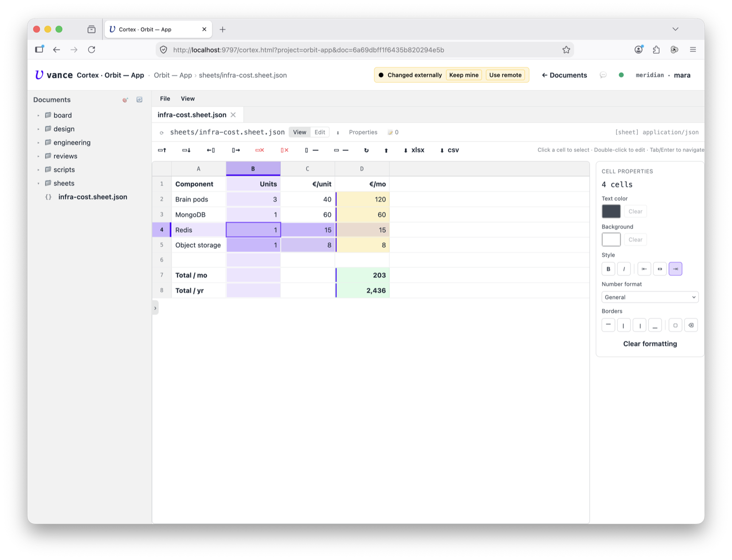
Task: Switch the document to View mode
Action: coord(300,132)
